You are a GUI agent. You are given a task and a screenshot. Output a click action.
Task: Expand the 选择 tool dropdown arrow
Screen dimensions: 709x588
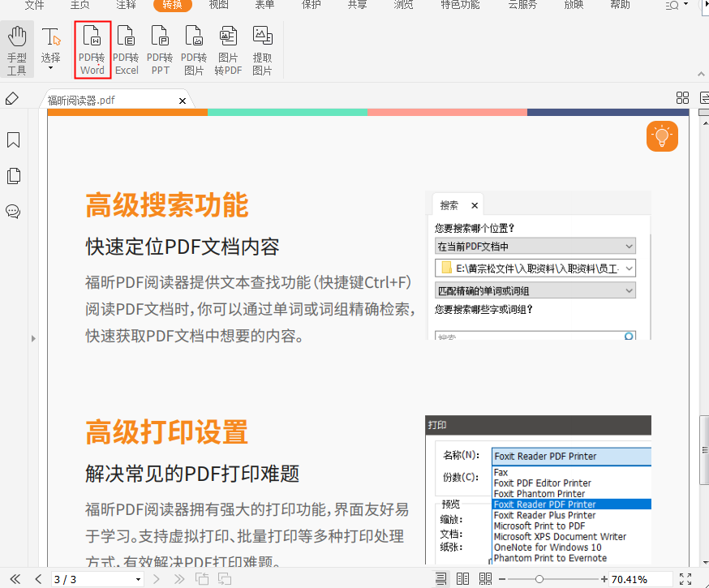click(x=50, y=66)
